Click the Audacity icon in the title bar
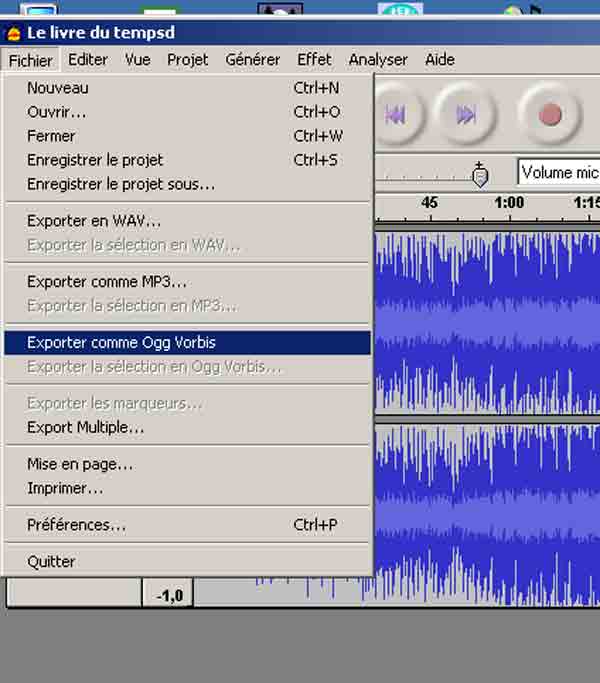The image size is (600, 683). click(x=13, y=33)
